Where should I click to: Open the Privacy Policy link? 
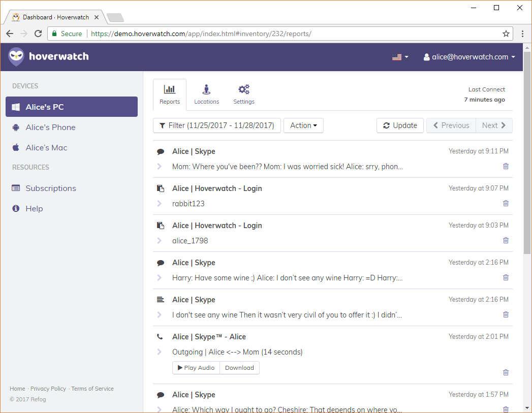click(x=48, y=389)
